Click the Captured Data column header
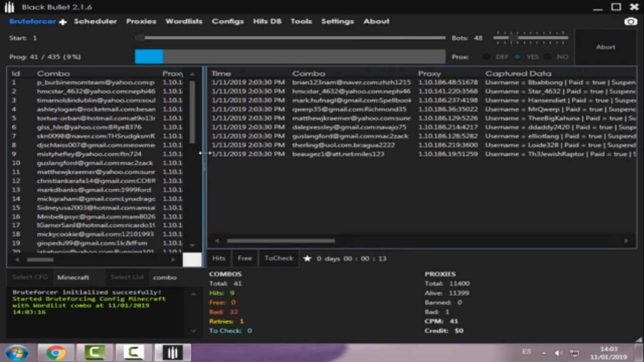The width and height of the screenshot is (644, 362). pos(518,74)
